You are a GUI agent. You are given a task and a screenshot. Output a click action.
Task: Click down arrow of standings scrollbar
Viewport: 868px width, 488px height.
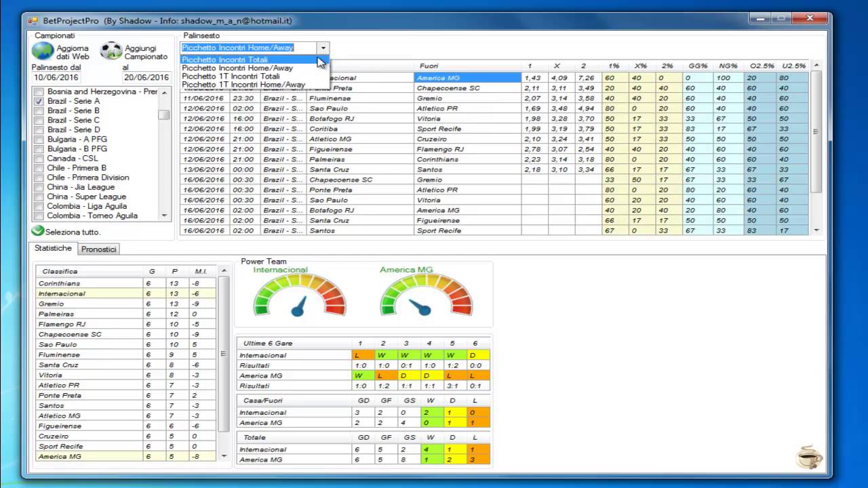pyautogui.click(x=224, y=456)
